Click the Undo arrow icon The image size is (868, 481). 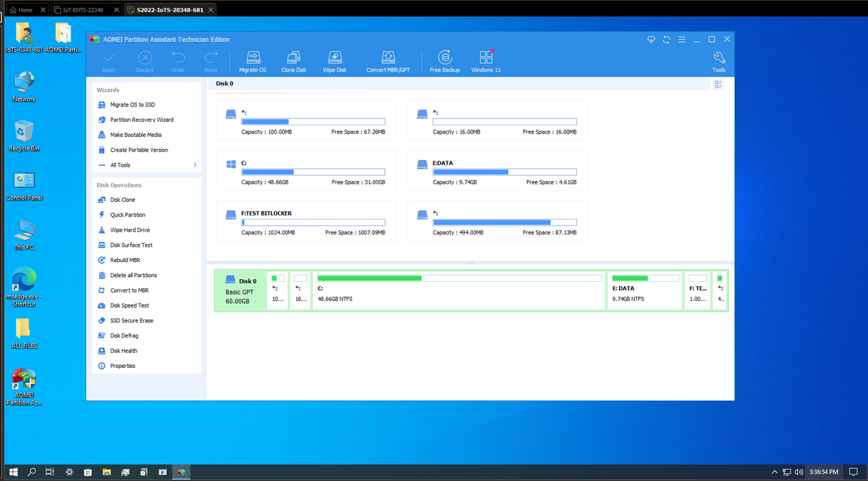178,58
